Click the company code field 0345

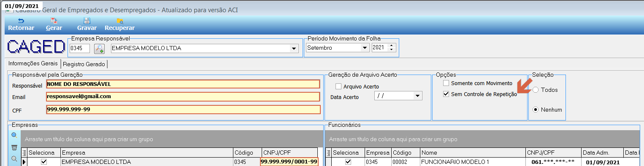tap(80, 48)
